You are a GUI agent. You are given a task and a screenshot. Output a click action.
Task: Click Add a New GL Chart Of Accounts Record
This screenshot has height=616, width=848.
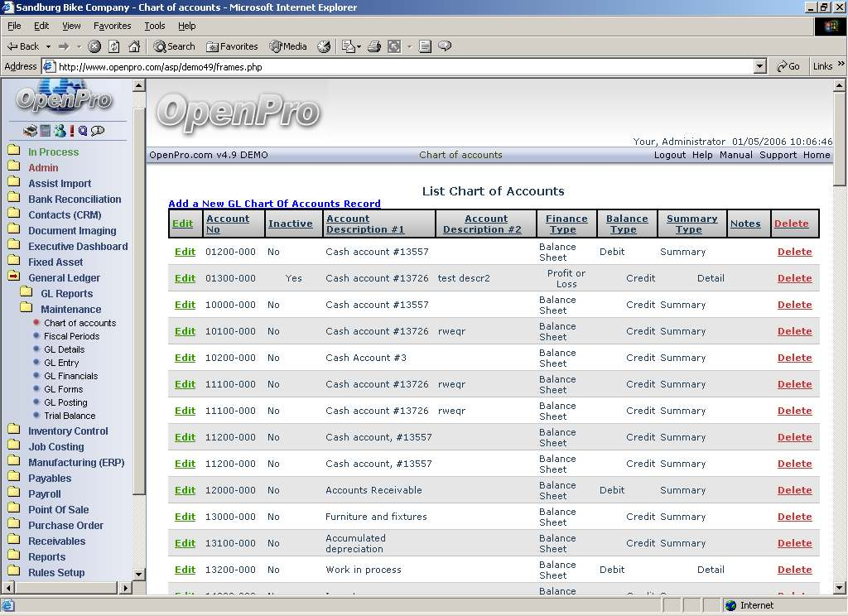[x=274, y=204]
